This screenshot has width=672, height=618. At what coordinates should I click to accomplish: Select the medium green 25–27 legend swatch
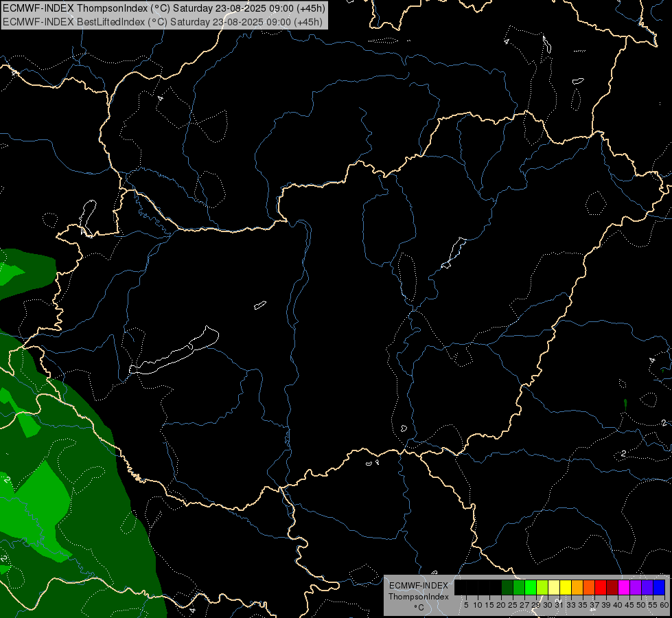coord(519,587)
